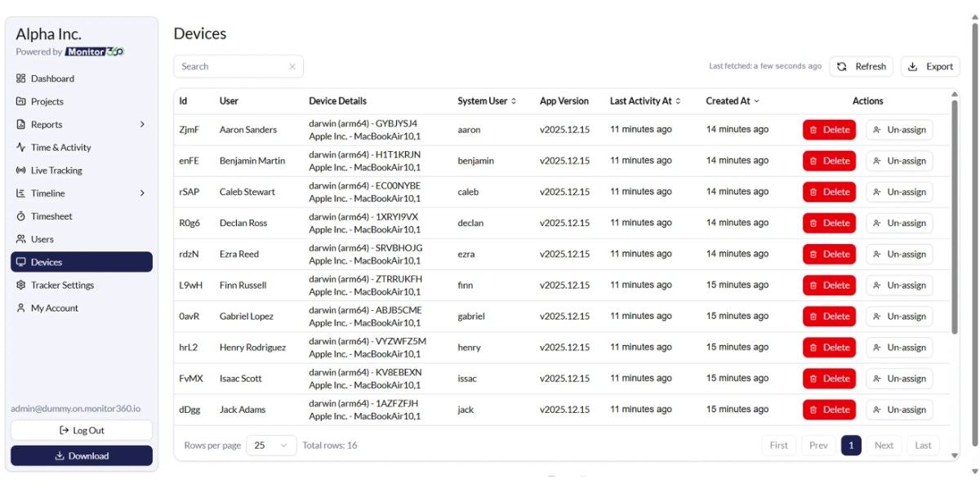Select the Devices menu item
The height and width of the screenshot is (488, 980).
click(47, 262)
